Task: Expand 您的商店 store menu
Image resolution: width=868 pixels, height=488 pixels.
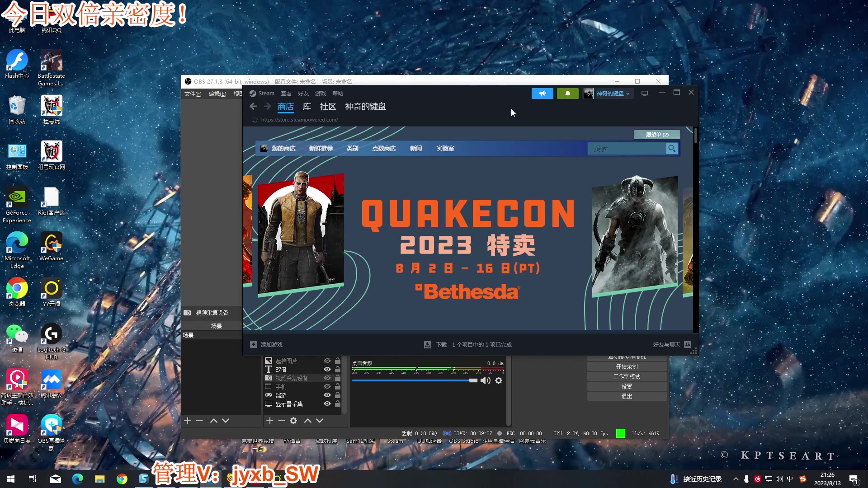Action: pyautogui.click(x=283, y=148)
